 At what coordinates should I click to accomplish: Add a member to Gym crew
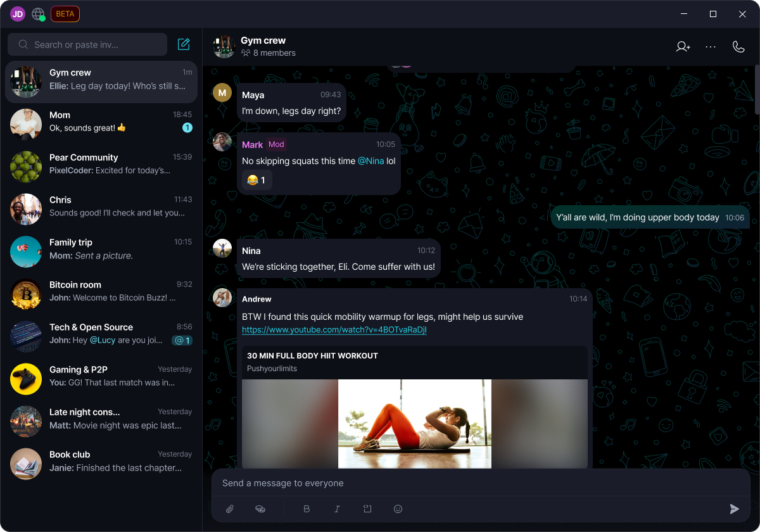(683, 46)
